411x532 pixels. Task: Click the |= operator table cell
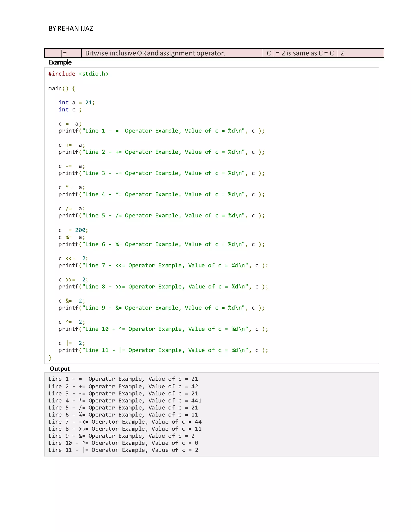click(x=63, y=53)
